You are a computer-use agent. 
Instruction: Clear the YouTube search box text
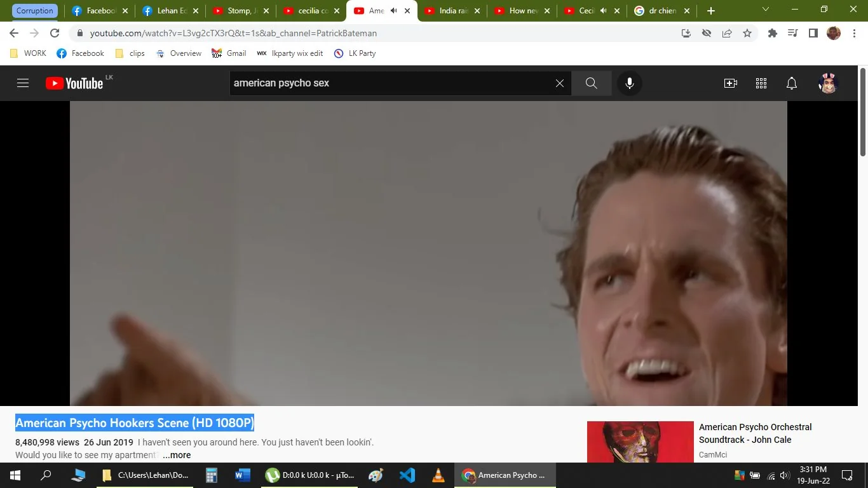(560, 83)
